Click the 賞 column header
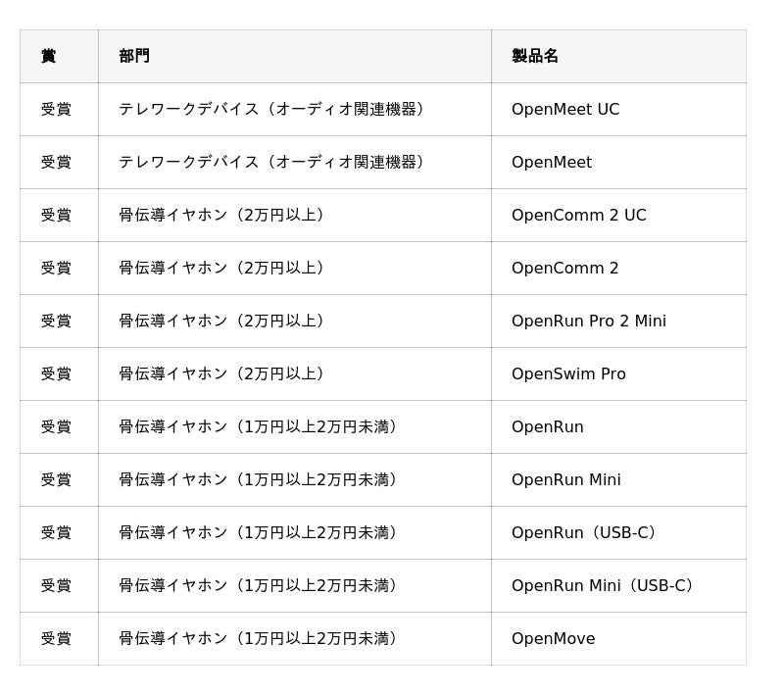The width and height of the screenshot is (784, 695). click(48, 56)
